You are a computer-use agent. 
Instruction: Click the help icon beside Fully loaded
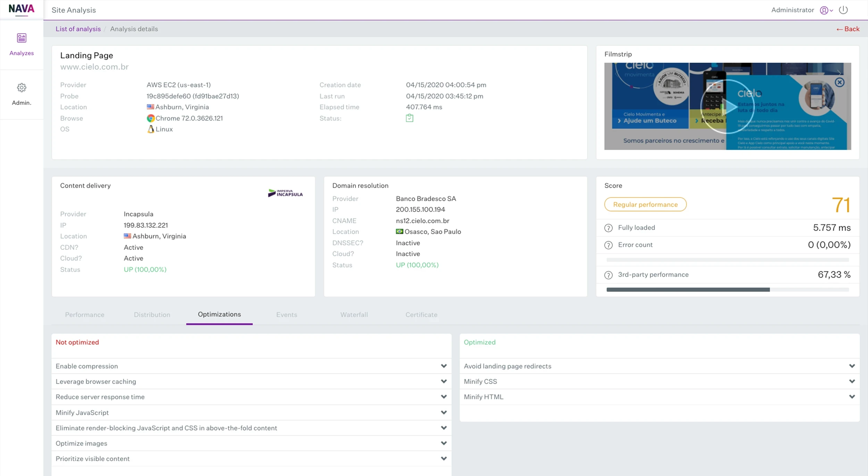[608, 228]
